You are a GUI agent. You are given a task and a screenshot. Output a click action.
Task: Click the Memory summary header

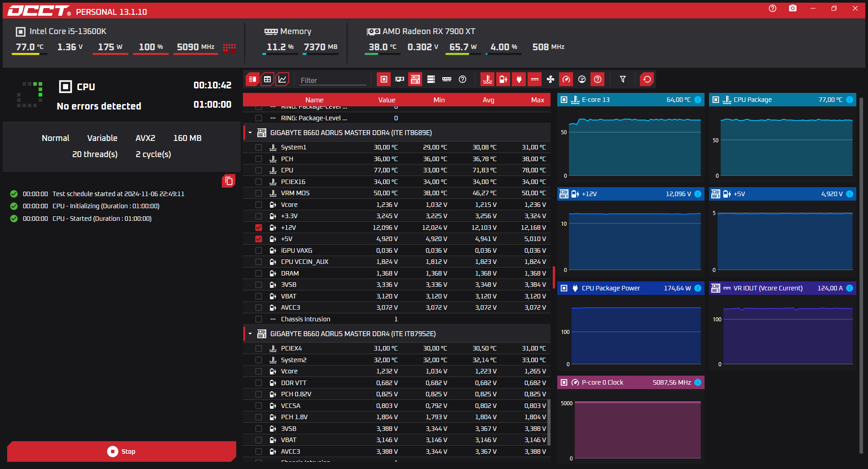(x=288, y=31)
